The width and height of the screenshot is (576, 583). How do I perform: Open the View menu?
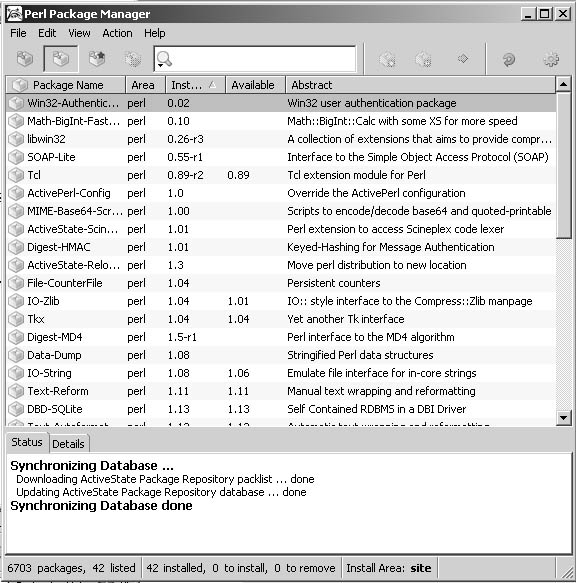(x=79, y=33)
